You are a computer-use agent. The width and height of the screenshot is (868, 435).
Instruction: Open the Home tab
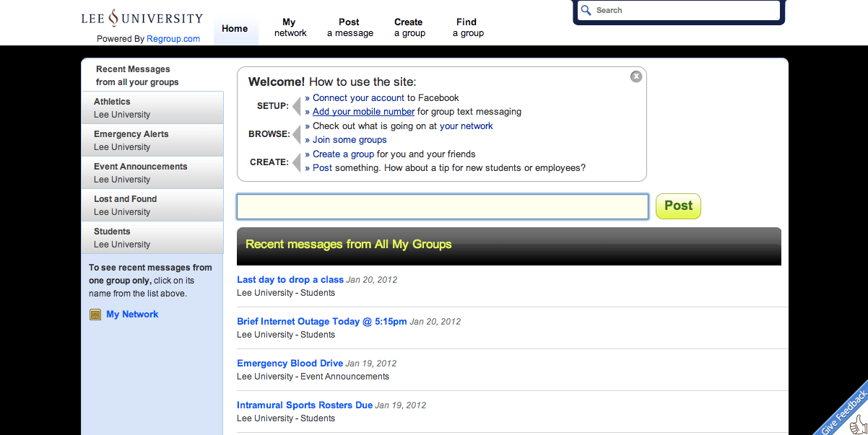click(235, 29)
